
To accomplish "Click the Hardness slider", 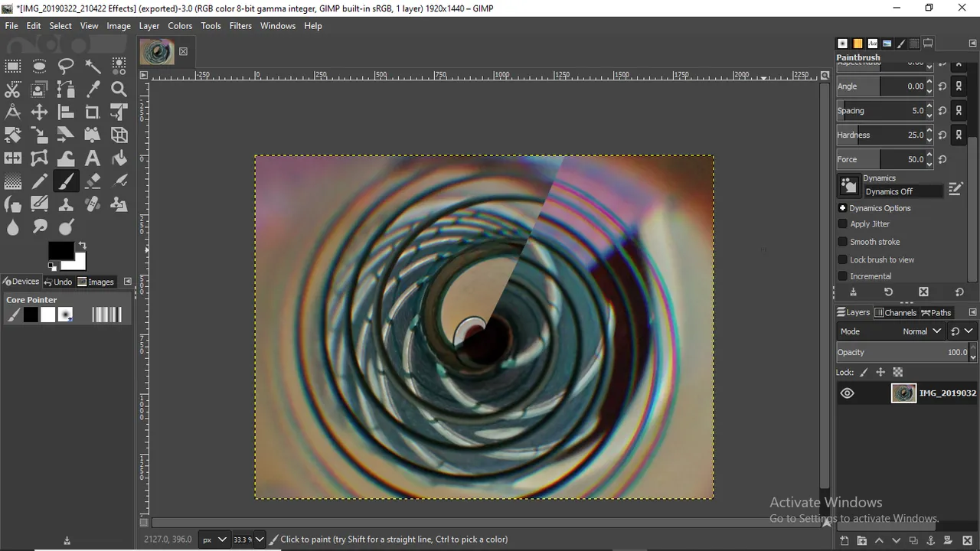I will click(880, 135).
